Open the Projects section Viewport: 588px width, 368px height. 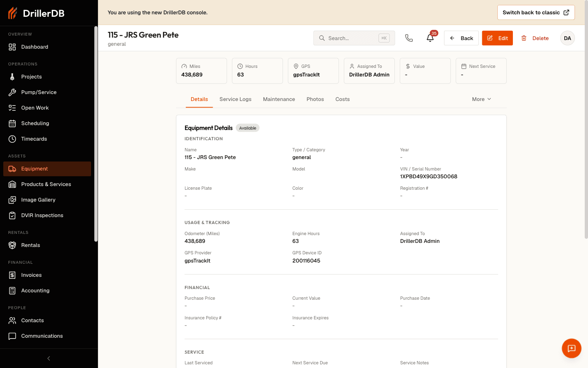coord(47,77)
